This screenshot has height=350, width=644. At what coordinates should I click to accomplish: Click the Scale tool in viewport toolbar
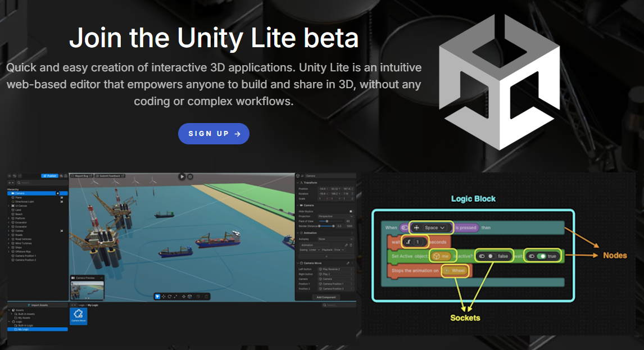(176, 296)
